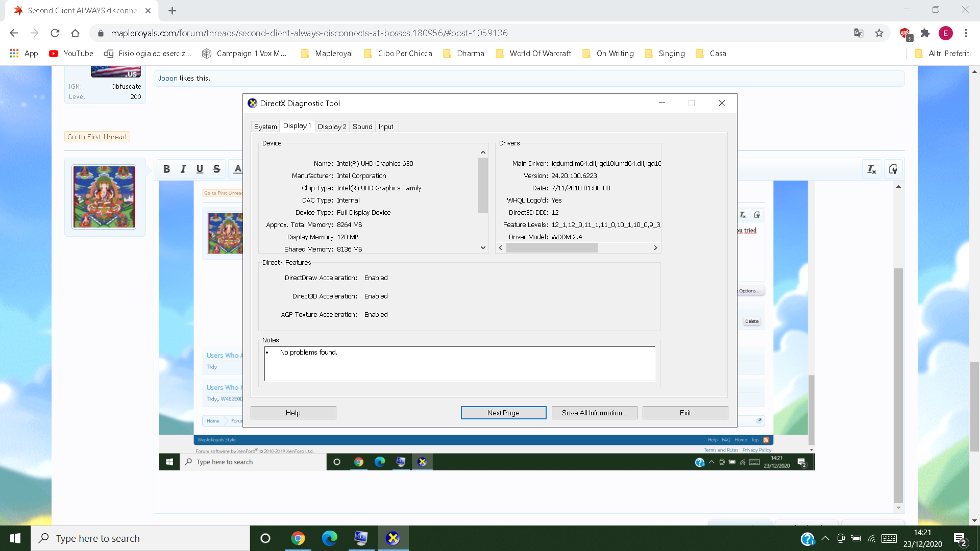
Task: Open the World Of Warcraft bookmark folder
Action: pyautogui.click(x=533, y=54)
